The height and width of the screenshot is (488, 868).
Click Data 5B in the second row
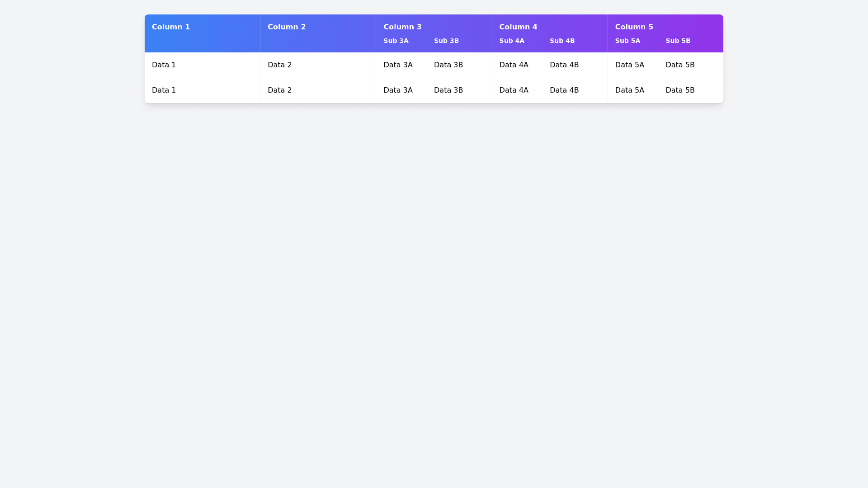[x=679, y=90]
